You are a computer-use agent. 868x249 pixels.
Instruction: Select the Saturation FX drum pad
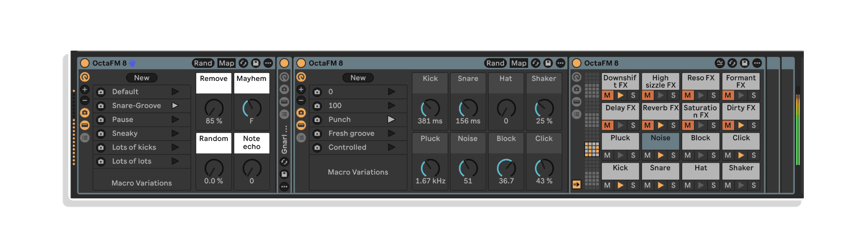pos(700,111)
